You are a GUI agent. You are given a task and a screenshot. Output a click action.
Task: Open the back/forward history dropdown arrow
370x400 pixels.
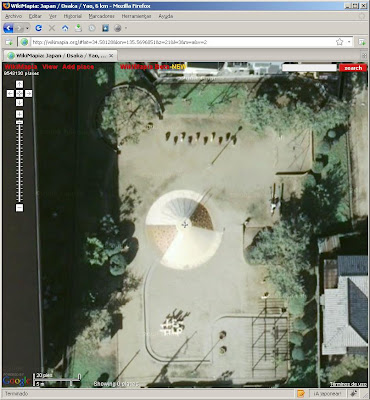(x=27, y=28)
